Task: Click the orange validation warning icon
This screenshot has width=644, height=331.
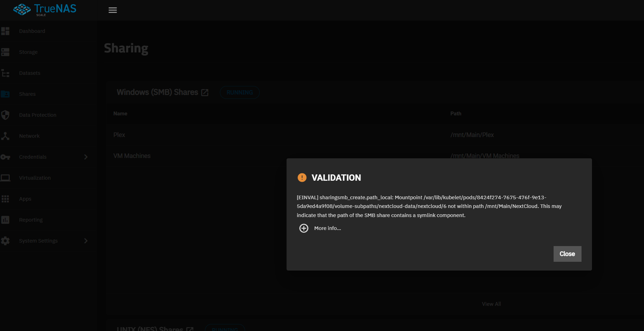Action: [302, 178]
